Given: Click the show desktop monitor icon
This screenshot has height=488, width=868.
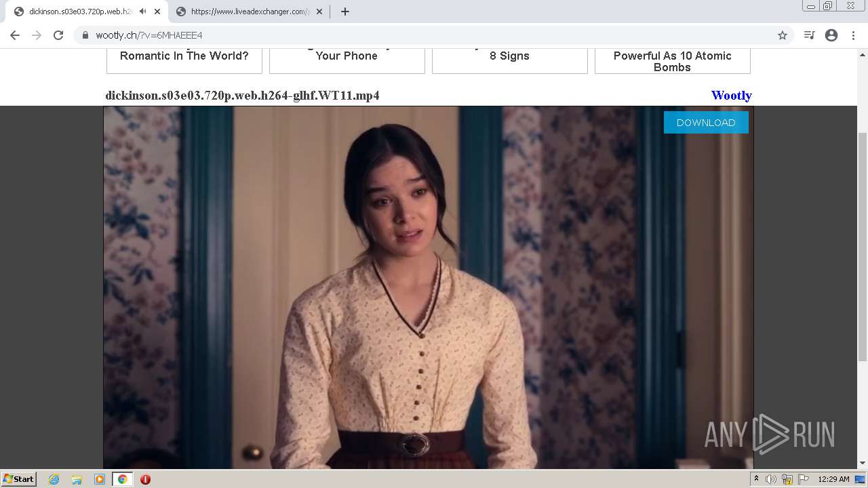Looking at the screenshot, I should [x=861, y=479].
